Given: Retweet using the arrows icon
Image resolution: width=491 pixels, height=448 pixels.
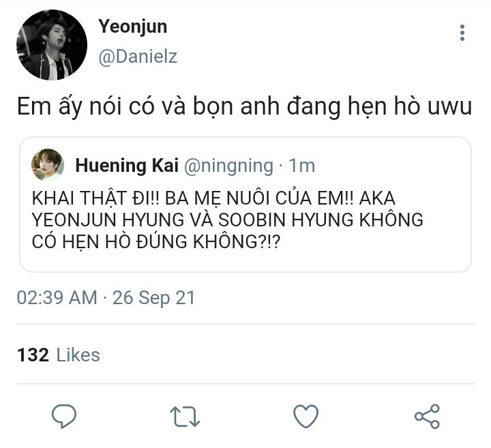Looking at the screenshot, I should [185, 417].
